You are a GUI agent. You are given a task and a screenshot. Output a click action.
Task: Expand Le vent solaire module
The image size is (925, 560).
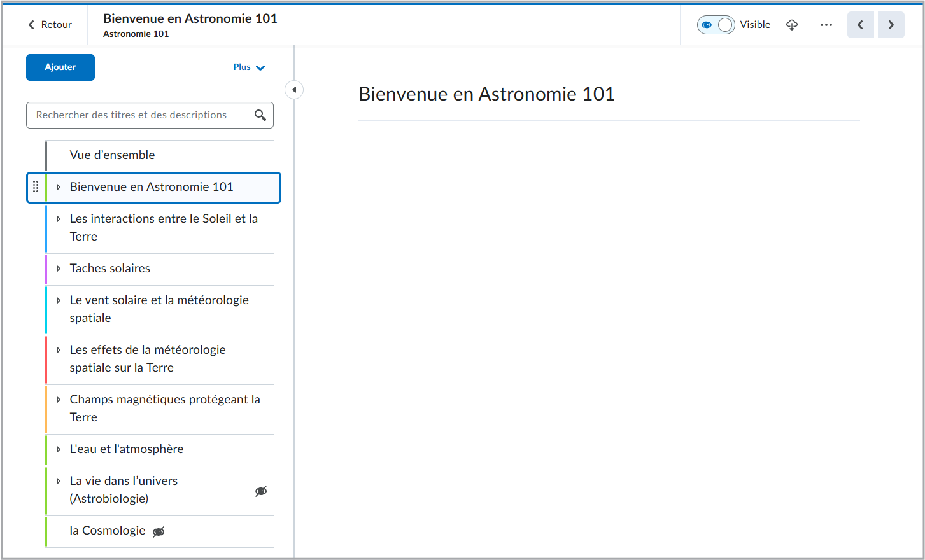point(59,300)
